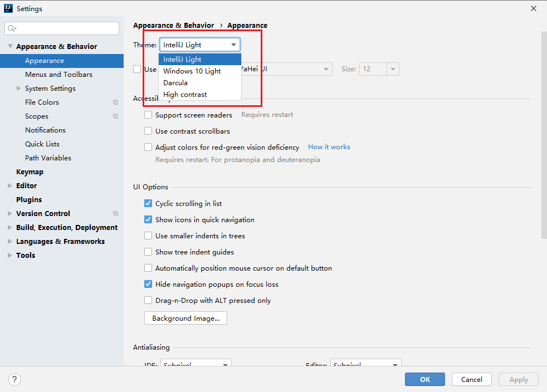Click the vertical scrollbar of settings panel
This screenshot has width=547, height=392.
544,135
